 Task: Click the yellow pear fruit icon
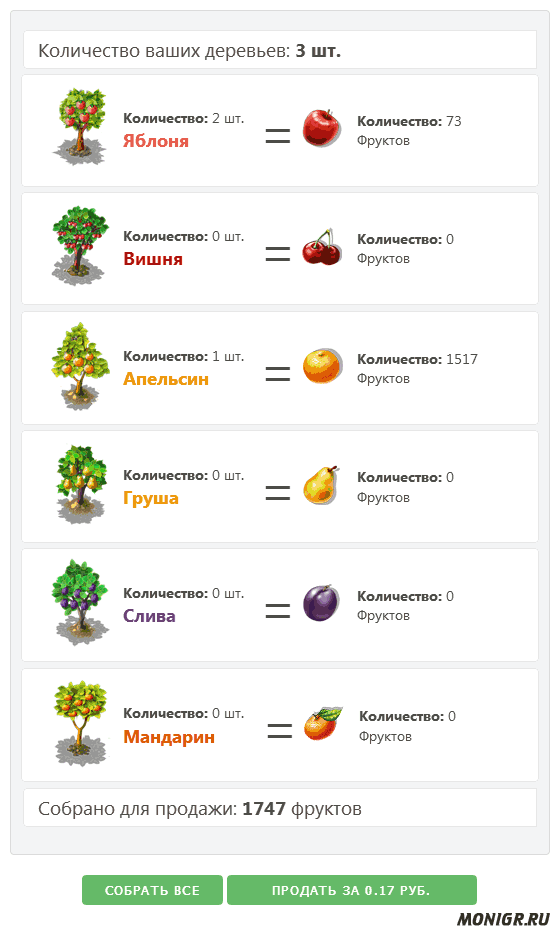coord(321,485)
